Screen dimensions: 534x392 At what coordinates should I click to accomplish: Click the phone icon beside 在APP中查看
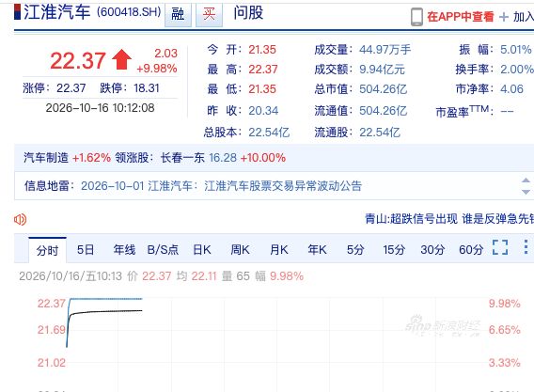pyautogui.click(x=416, y=17)
